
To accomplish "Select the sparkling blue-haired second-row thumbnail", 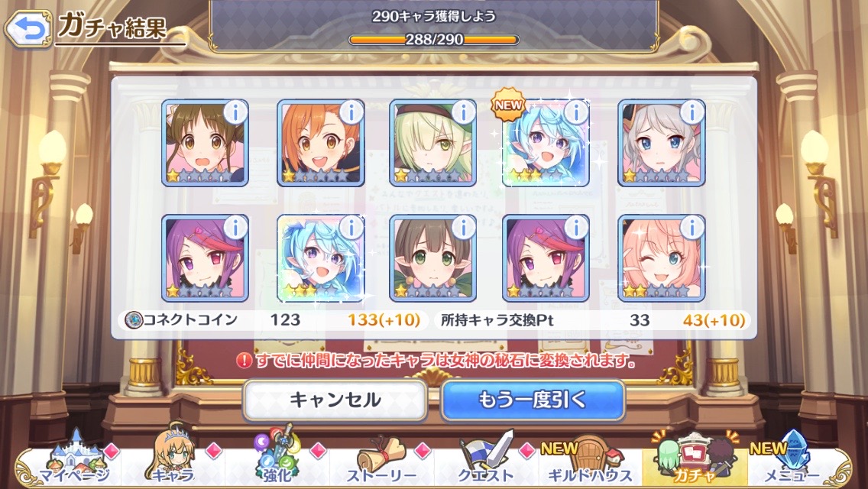I will tap(320, 258).
